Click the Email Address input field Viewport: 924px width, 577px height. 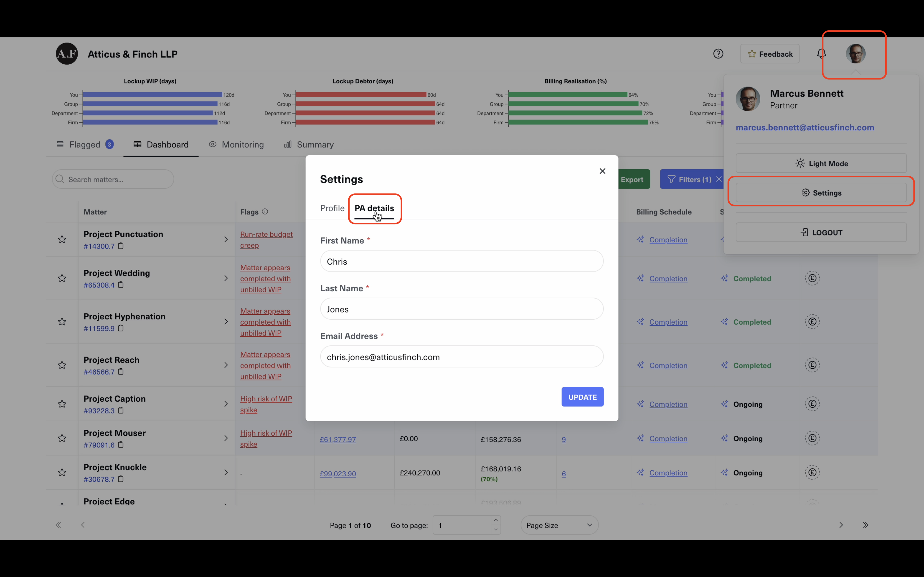tap(462, 357)
